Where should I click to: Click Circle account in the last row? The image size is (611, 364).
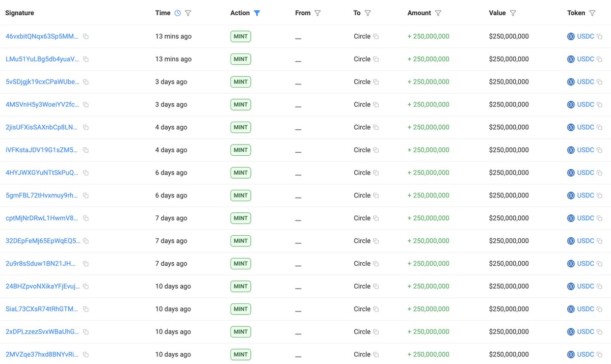[x=362, y=355]
